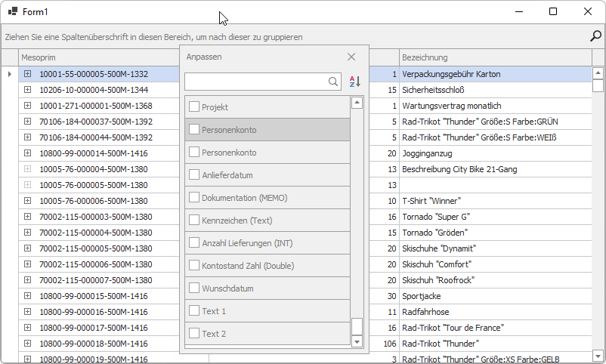Select the Wartungsvertrag monatlich cell
The image size is (606, 364).
[x=496, y=106]
